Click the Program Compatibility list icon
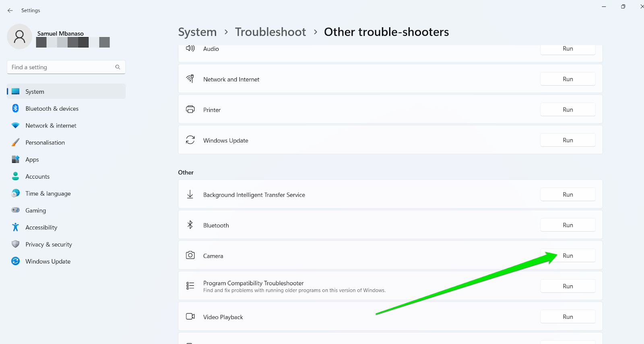 pos(190,286)
